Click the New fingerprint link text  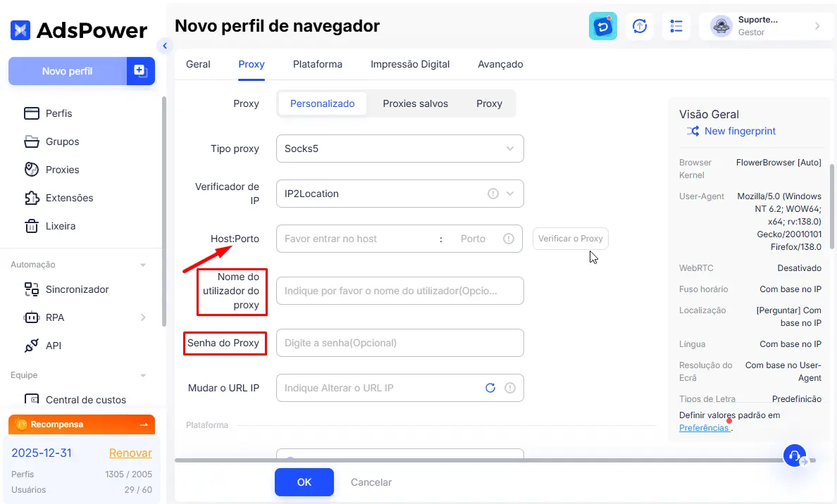[740, 131]
